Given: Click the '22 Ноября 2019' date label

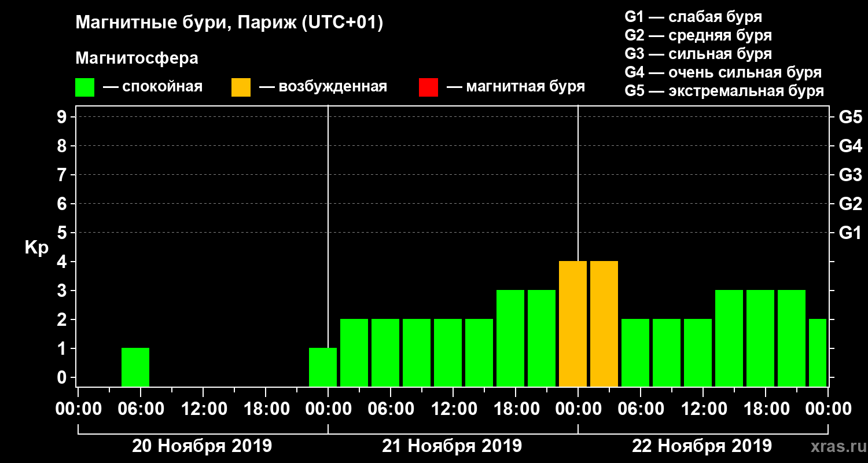Looking at the screenshot, I should coord(702,446).
